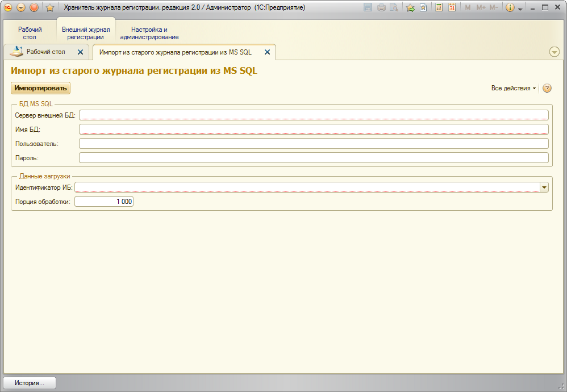Image resolution: width=567 pixels, height=392 pixels.
Task: Open the calculator from the title bar
Action: click(439, 7)
